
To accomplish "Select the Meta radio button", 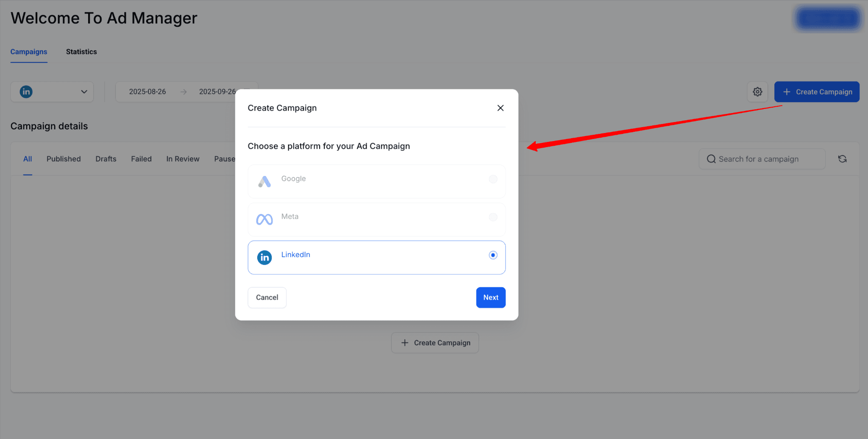I will click(x=493, y=217).
